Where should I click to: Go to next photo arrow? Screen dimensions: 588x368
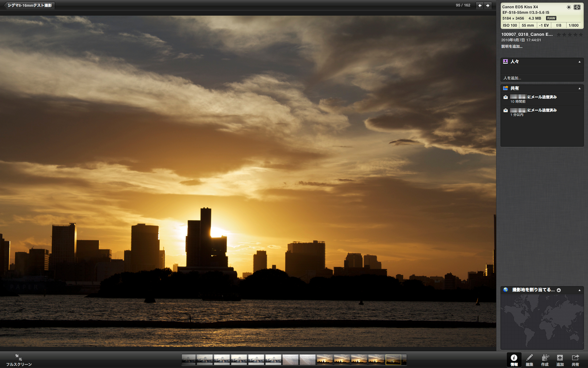pos(488,6)
